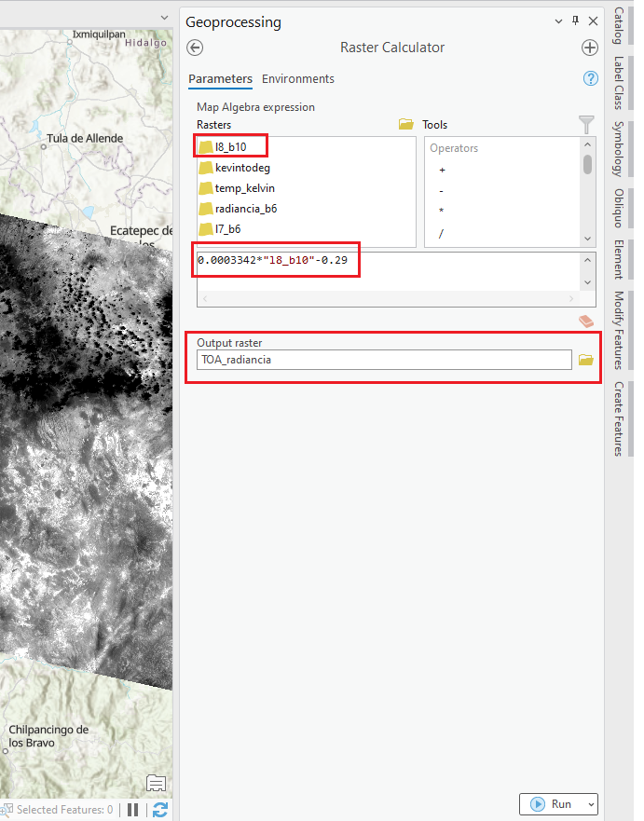
Task: Click the eraser icon to clear expression
Action: (586, 322)
